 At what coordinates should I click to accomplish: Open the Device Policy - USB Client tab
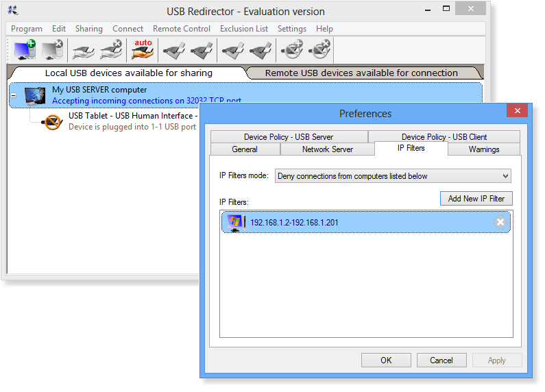(444, 137)
